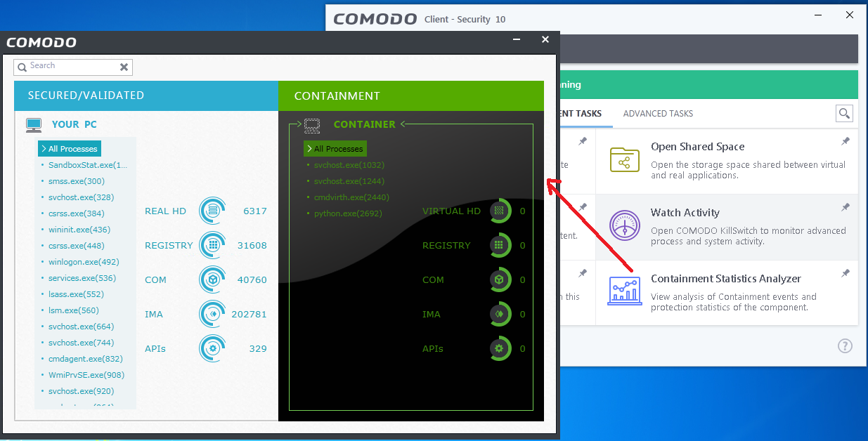This screenshot has height=441, width=868.
Task: Minimize the COMODO analyzer window
Action: tap(517, 41)
